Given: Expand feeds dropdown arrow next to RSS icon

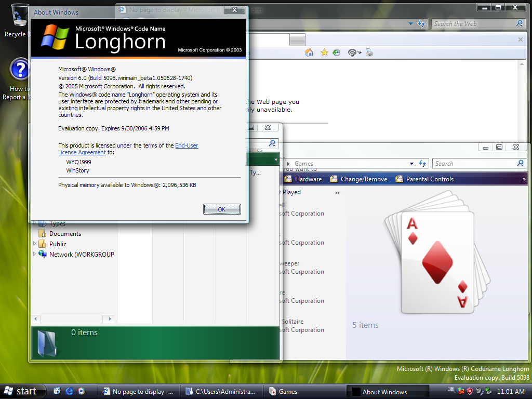Looking at the screenshot, I should (x=360, y=53).
